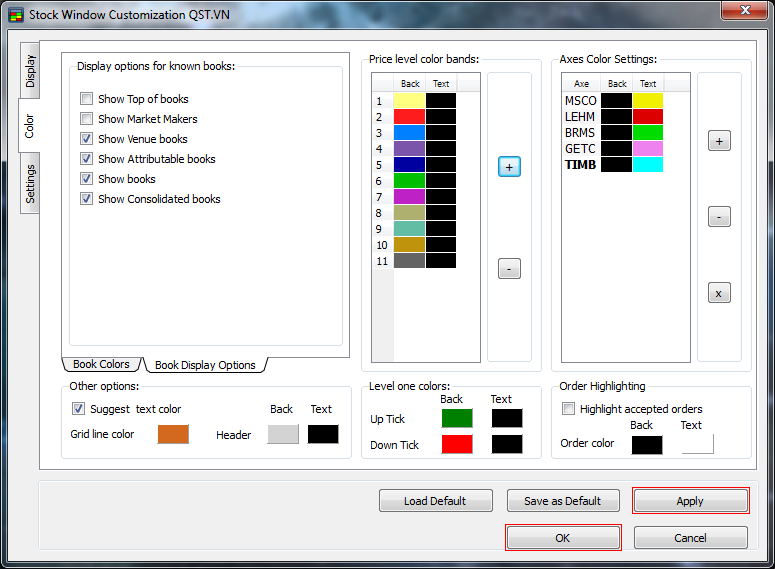The width and height of the screenshot is (775, 569).
Task: Enable Show Top of books checkbox
Action: pos(87,99)
